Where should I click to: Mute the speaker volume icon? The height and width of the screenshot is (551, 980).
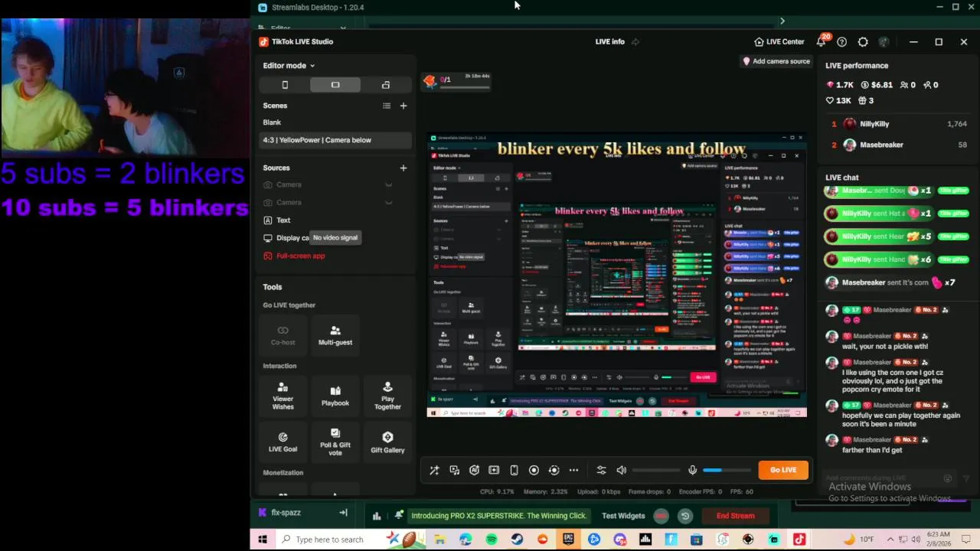(621, 470)
